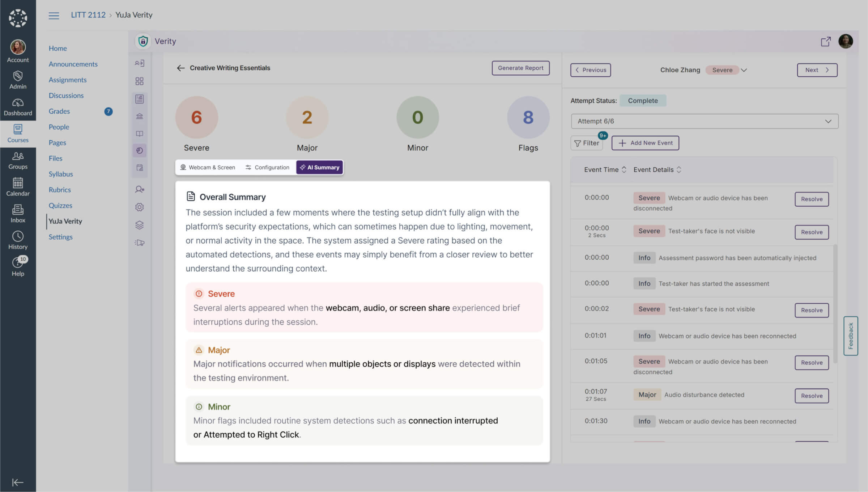
Task: Expand the chevron next to Severe status
Action: coord(744,70)
